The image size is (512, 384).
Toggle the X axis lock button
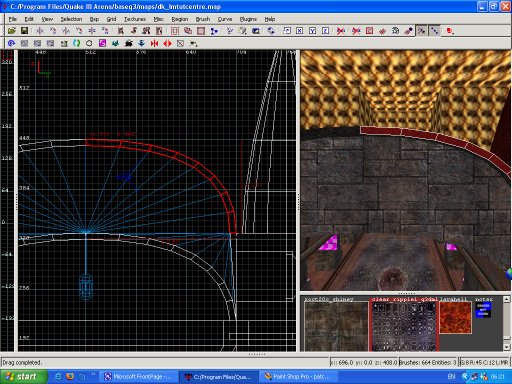coord(300,31)
